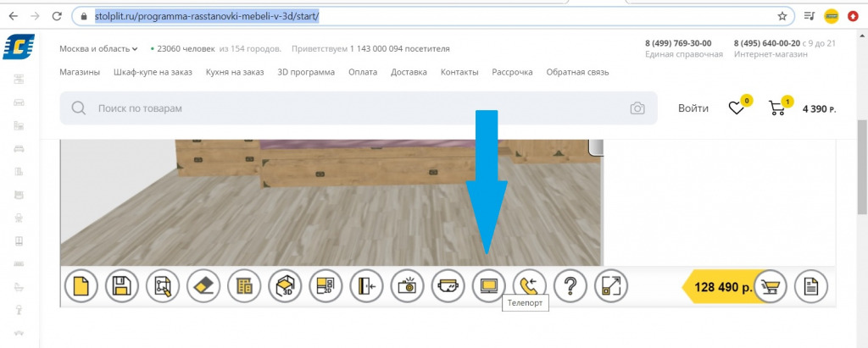This screenshot has height=348, width=868.
Task: Open the Шкаф-купе на заказ menu item
Action: pos(153,72)
